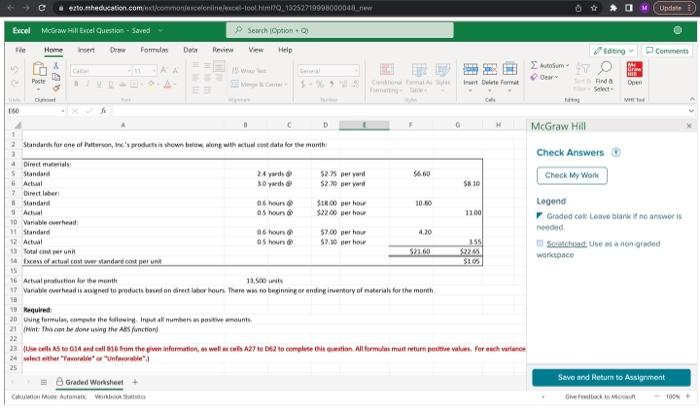Image resolution: width=700 pixels, height=415 pixels.
Task: Click the Conditional Formatting icon
Action: click(x=387, y=70)
